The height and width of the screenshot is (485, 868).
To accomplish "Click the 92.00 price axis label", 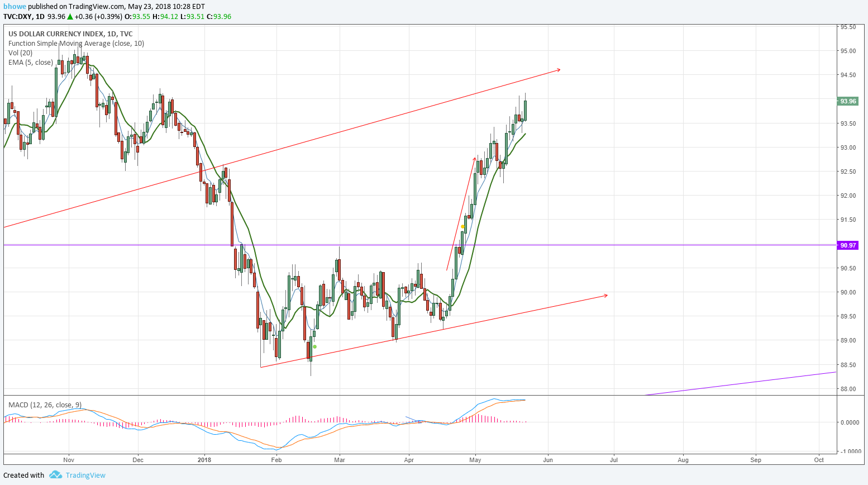I will (848, 196).
